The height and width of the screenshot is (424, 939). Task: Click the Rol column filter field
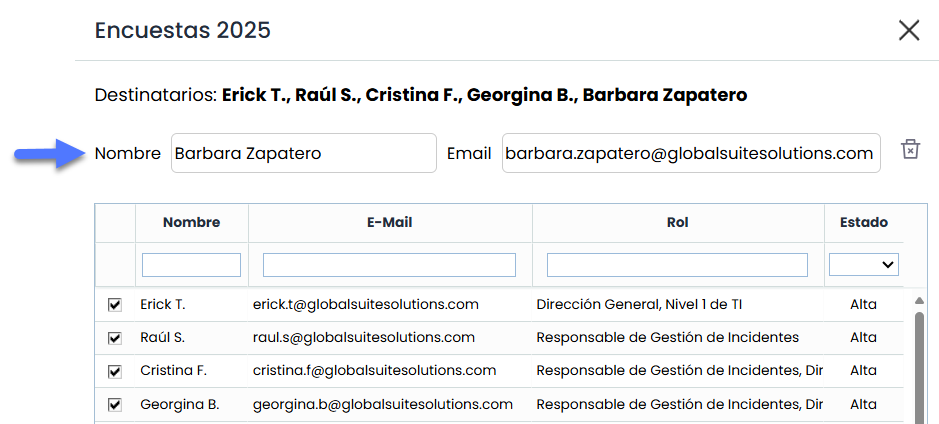(x=677, y=265)
